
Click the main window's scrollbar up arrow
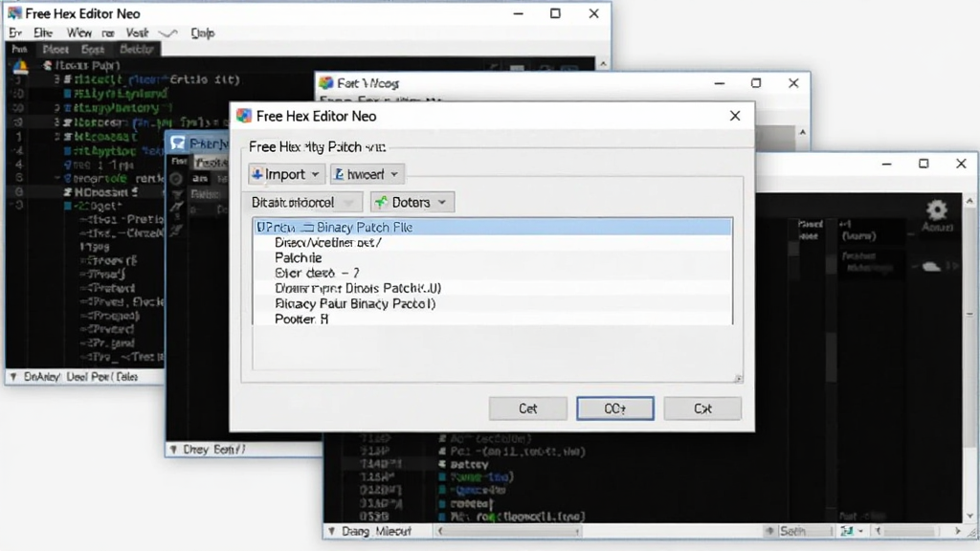tap(603, 64)
